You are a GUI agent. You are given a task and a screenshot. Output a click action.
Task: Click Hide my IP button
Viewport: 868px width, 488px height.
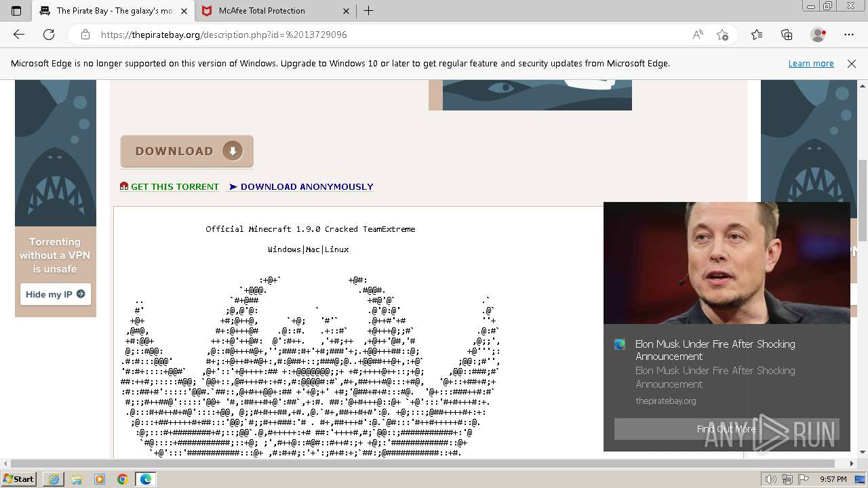[56, 294]
